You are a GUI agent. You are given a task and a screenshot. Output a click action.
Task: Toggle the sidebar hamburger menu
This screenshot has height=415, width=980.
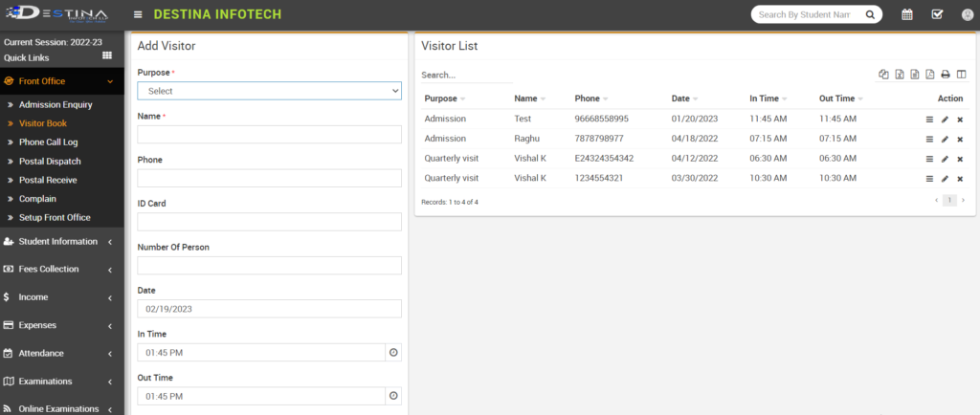tap(139, 14)
